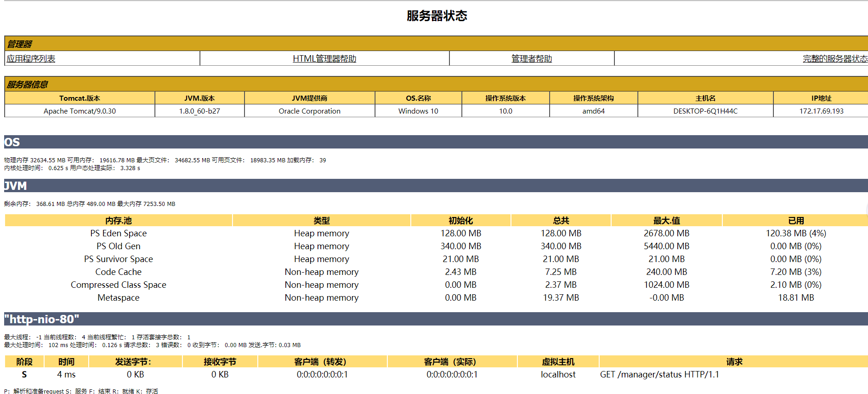Image resolution: width=868 pixels, height=394 pixels.
Task: Click the 类型 column header
Action: (322, 220)
